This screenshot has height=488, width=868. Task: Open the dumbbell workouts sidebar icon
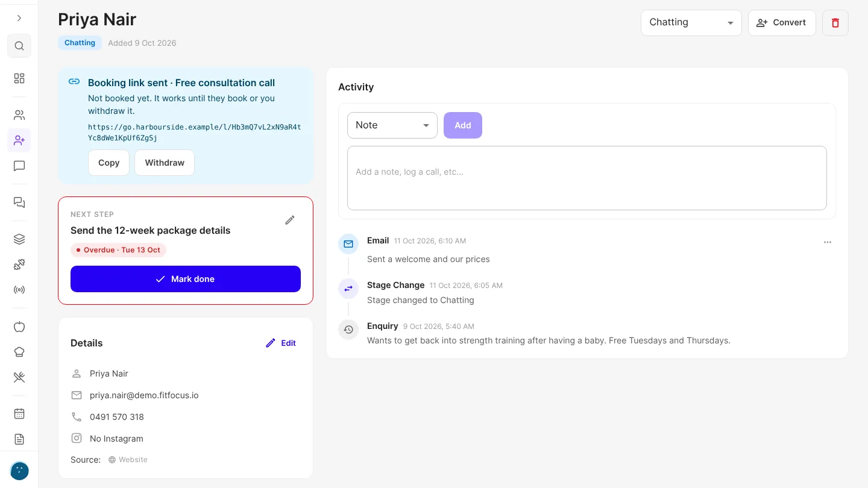coord(19,264)
